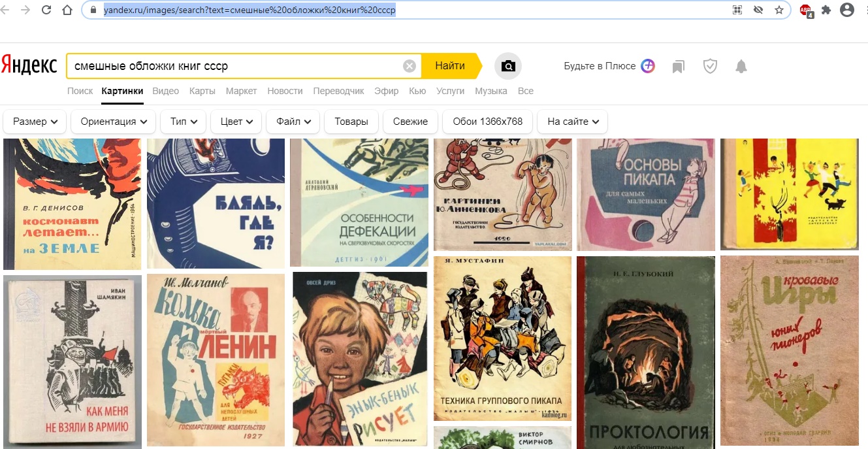The image size is (868, 449).
Task: Click the Найти search button
Action: point(450,66)
